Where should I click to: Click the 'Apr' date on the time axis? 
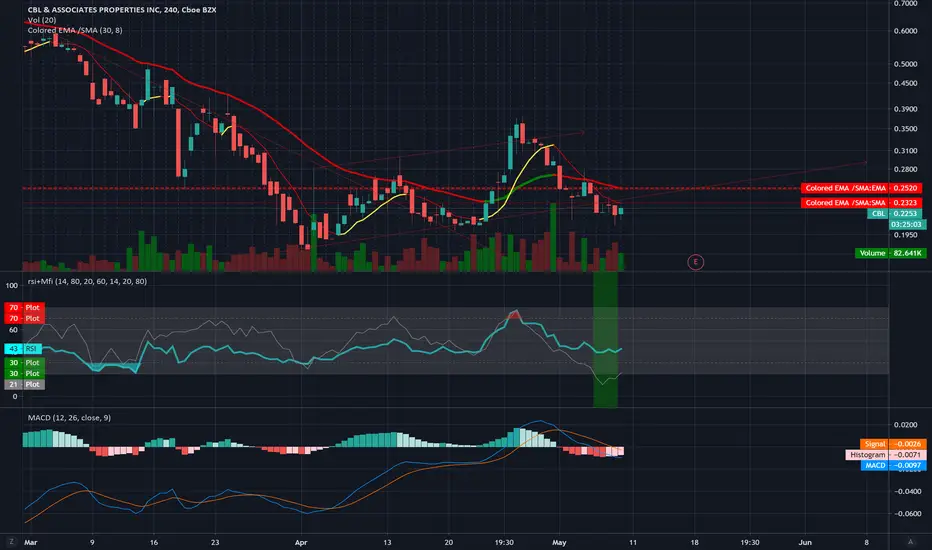[301, 542]
